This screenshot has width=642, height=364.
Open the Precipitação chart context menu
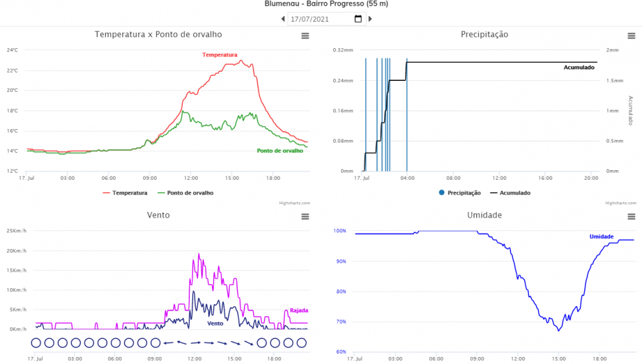click(x=631, y=36)
